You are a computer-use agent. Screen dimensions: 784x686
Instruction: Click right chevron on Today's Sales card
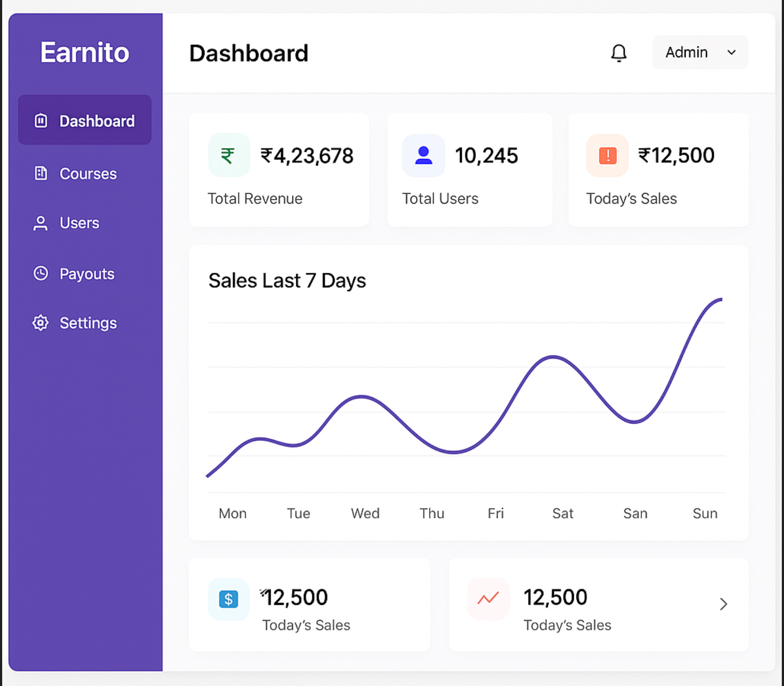pos(723,604)
